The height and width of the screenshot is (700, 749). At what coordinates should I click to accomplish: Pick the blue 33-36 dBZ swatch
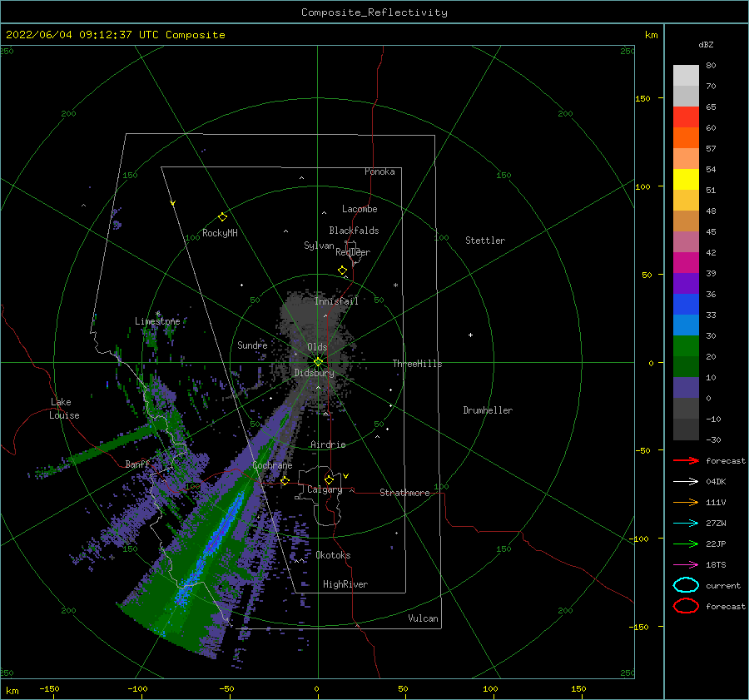coord(686,304)
